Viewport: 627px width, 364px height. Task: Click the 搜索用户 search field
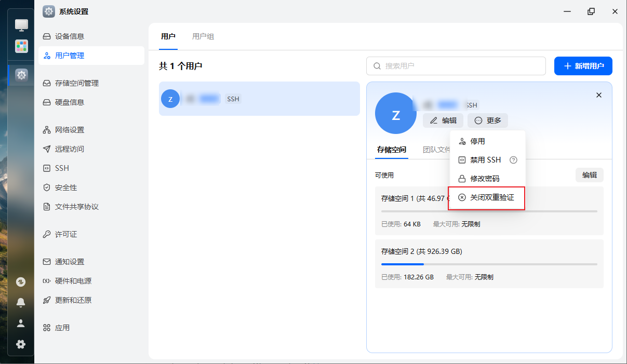(456, 66)
